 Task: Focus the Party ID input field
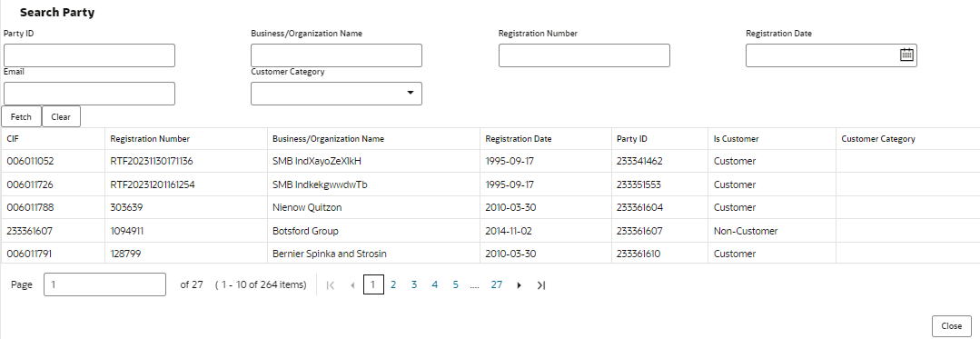(89, 55)
